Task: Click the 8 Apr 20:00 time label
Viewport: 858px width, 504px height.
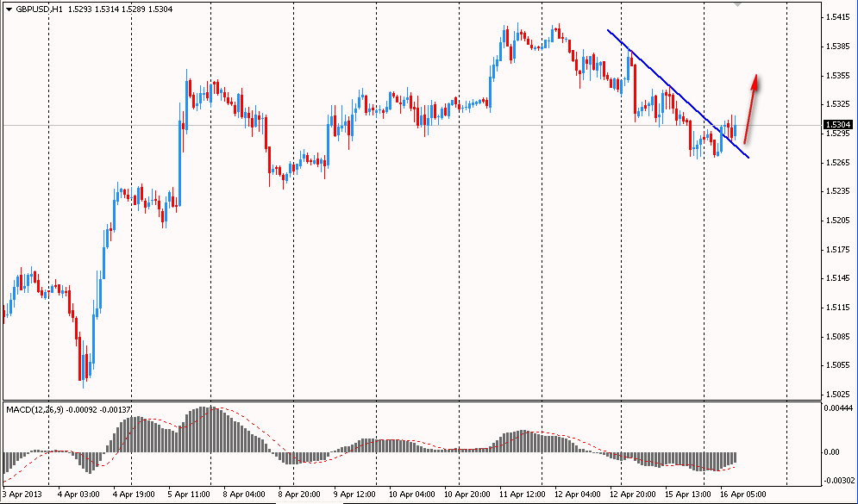Action: click(x=299, y=495)
